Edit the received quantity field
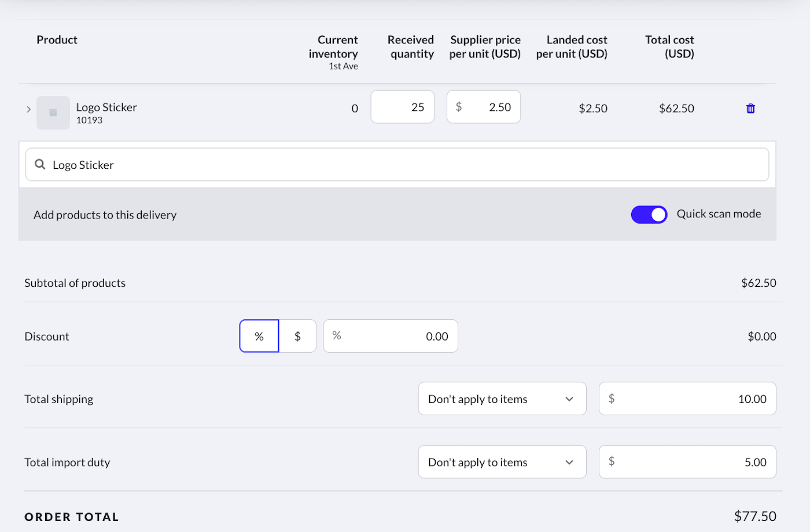Image resolution: width=810 pixels, height=532 pixels. [x=403, y=108]
